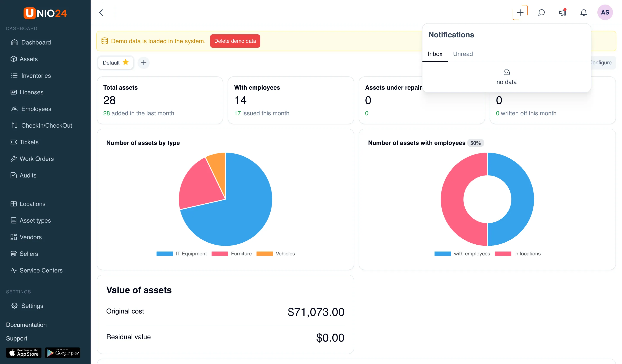
Task: Add a new dashboard tab with plus
Action: coord(144,63)
